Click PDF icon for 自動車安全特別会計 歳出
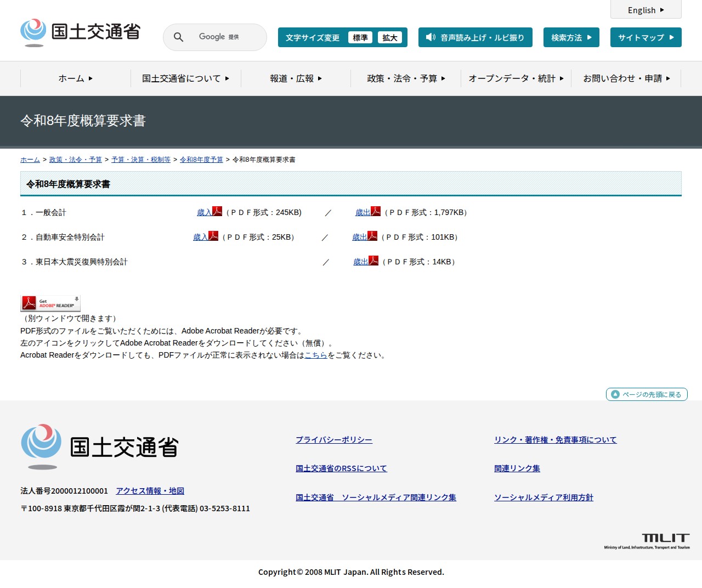Viewport: 702px width, 588px height. click(372, 236)
